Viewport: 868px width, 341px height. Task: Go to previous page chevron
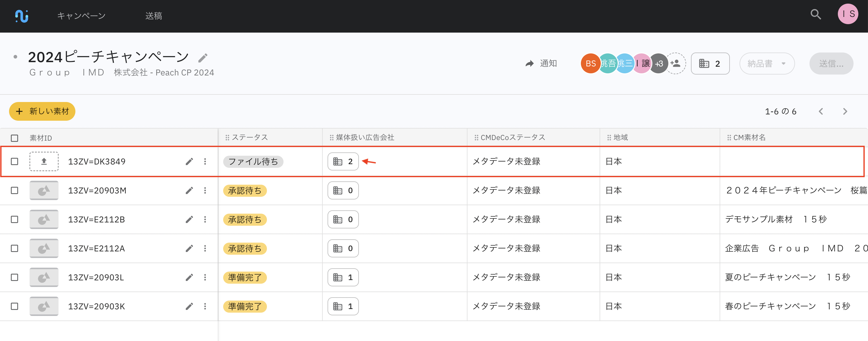pos(821,111)
